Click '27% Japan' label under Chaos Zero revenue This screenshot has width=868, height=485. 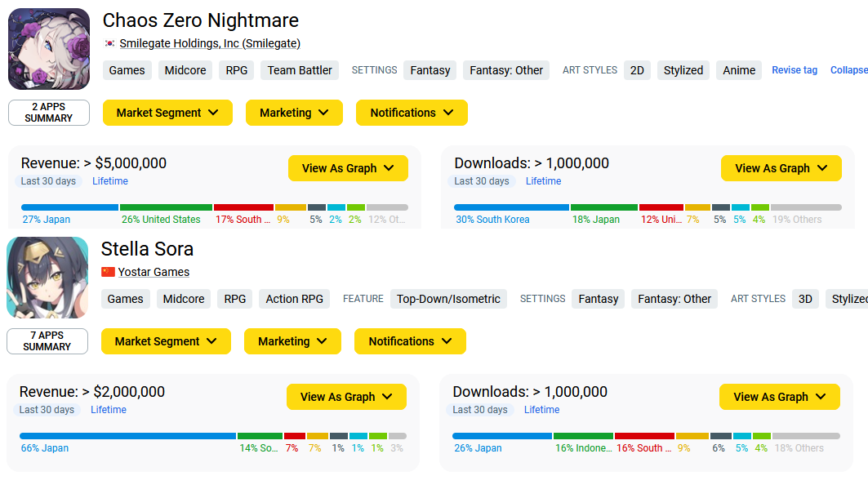point(46,220)
